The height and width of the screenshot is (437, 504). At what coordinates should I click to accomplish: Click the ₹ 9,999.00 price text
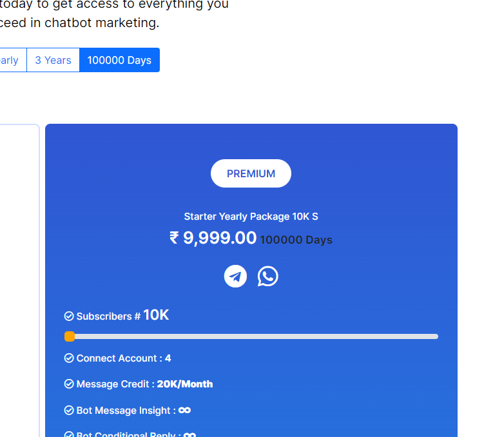(213, 238)
